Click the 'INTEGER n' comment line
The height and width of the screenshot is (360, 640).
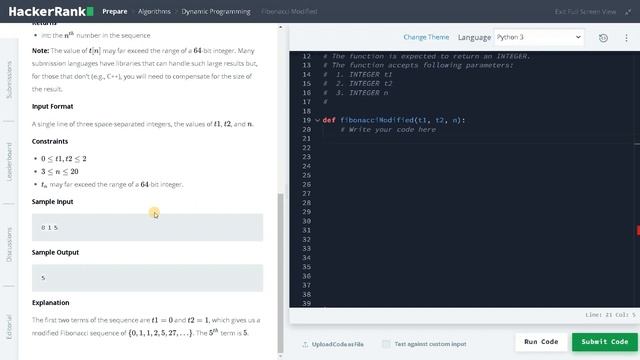(x=356, y=93)
